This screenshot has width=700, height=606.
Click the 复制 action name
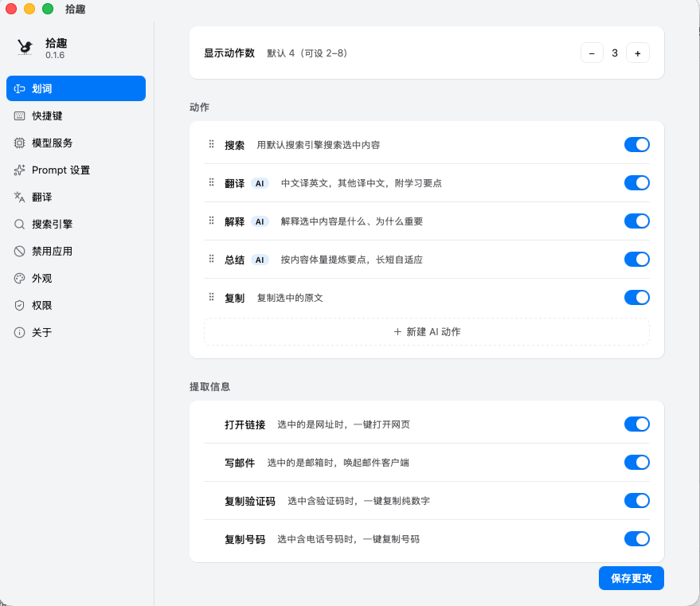(x=234, y=298)
